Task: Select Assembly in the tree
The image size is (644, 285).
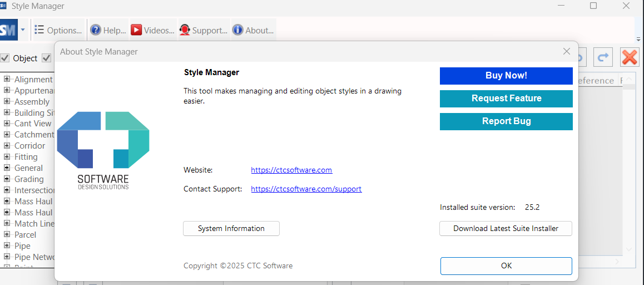Action: (32, 101)
